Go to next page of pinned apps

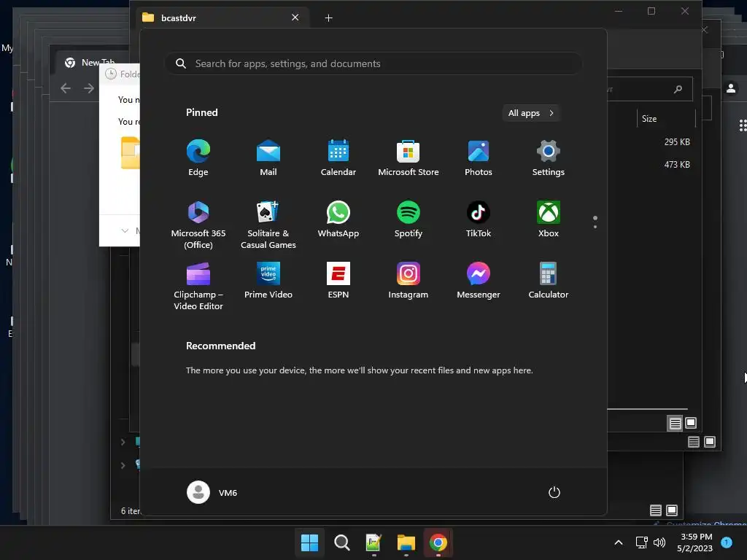point(595,226)
